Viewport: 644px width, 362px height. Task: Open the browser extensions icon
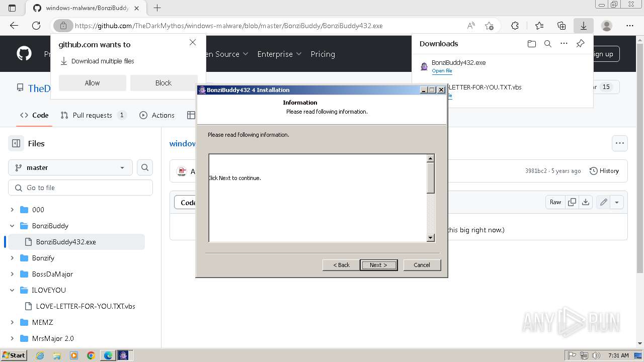pyautogui.click(x=515, y=26)
